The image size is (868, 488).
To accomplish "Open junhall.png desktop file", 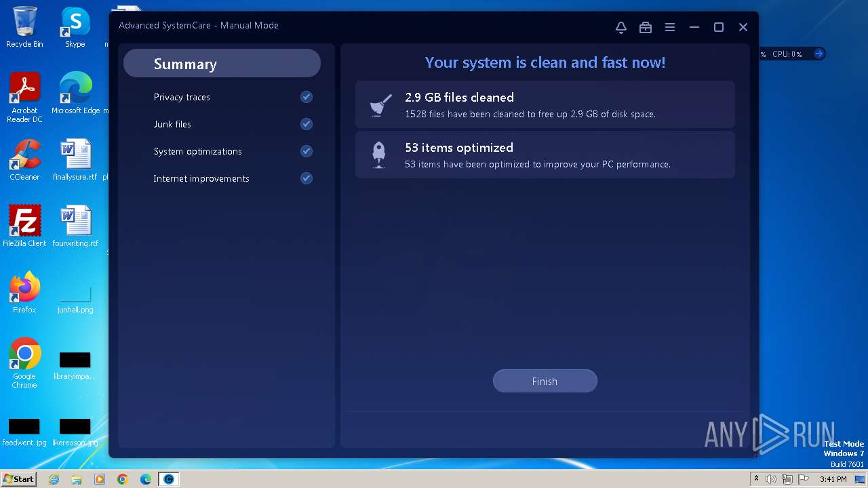I will pos(75,297).
